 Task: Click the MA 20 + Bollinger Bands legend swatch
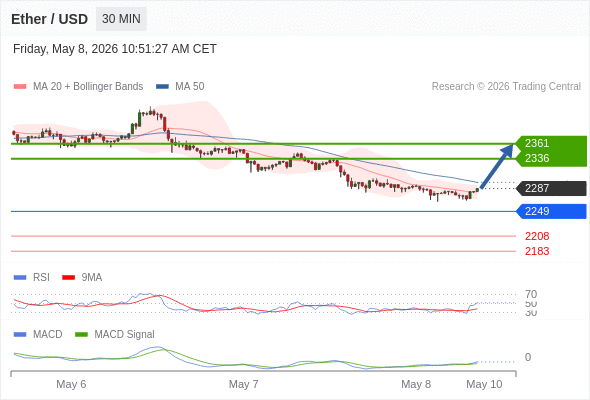[x=20, y=87]
